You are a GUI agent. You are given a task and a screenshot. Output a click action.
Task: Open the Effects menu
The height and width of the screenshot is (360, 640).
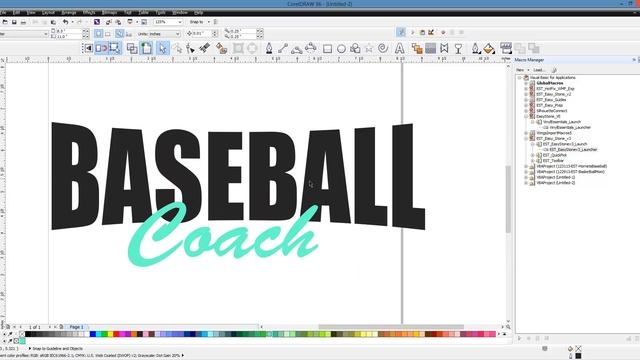pos(89,13)
